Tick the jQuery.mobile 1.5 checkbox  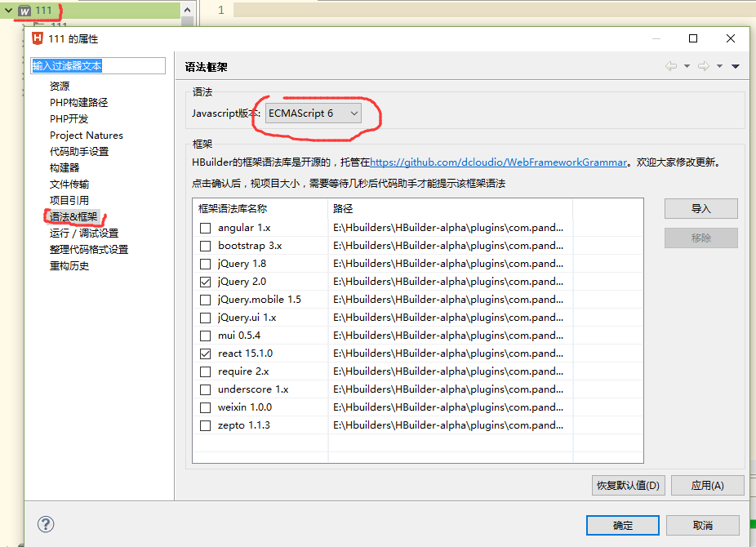click(x=206, y=300)
